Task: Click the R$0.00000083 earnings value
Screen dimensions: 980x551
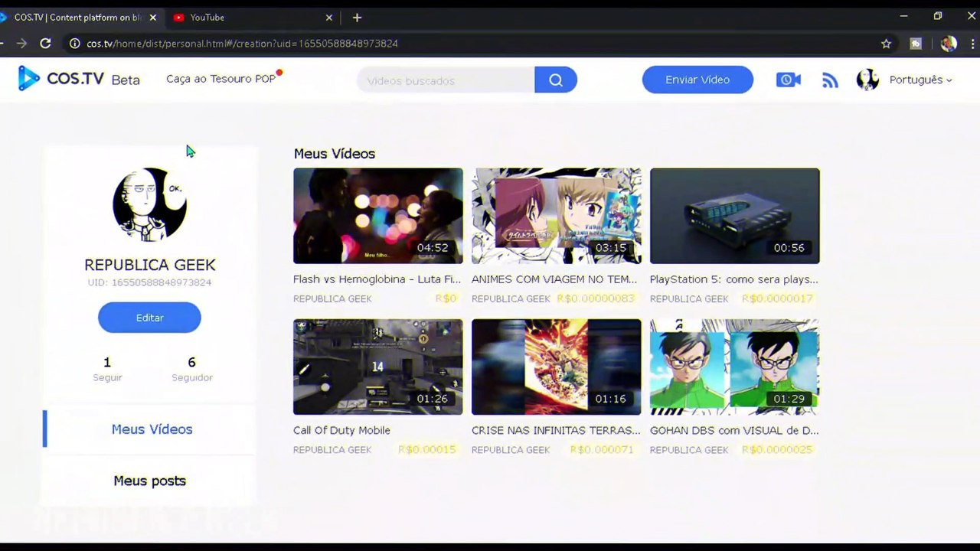Action: tap(596, 298)
